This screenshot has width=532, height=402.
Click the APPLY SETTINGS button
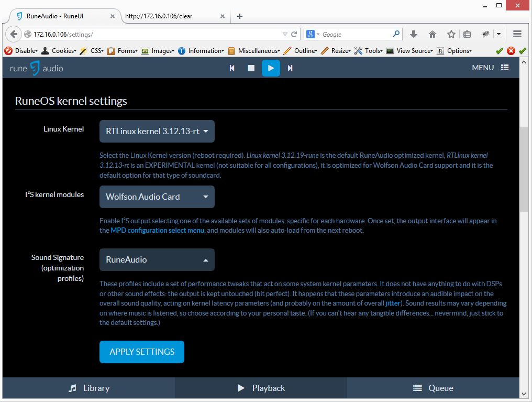(142, 352)
